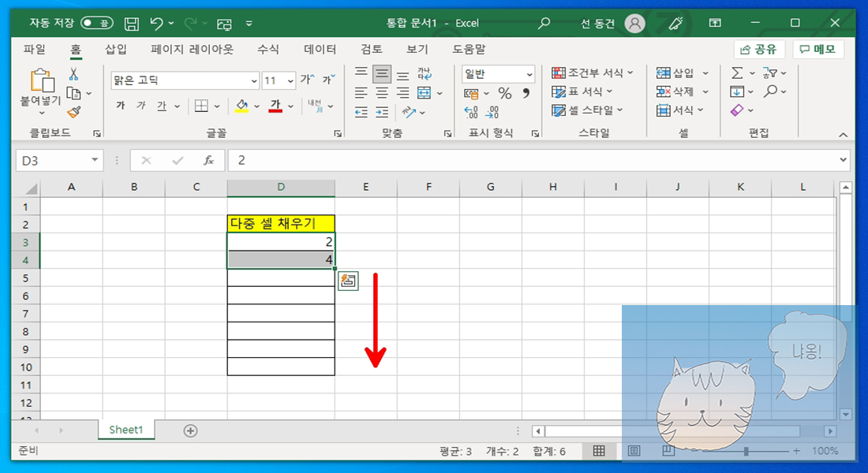Switch to the 데이터 tab
This screenshot has width=868, height=473.
click(x=320, y=49)
